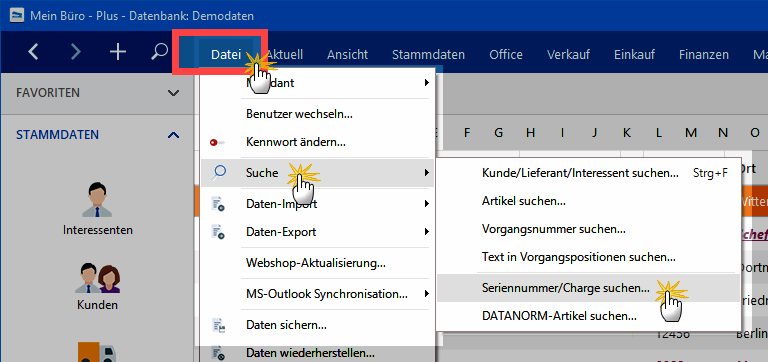The height and width of the screenshot is (362, 768).
Task: Open the Ansicht menu
Action: point(347,54)
